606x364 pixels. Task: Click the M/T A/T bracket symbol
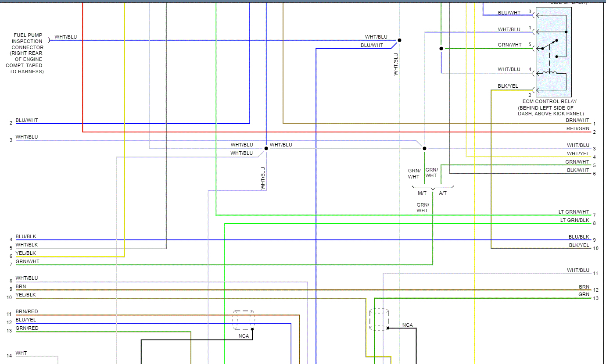pos(433,188)
